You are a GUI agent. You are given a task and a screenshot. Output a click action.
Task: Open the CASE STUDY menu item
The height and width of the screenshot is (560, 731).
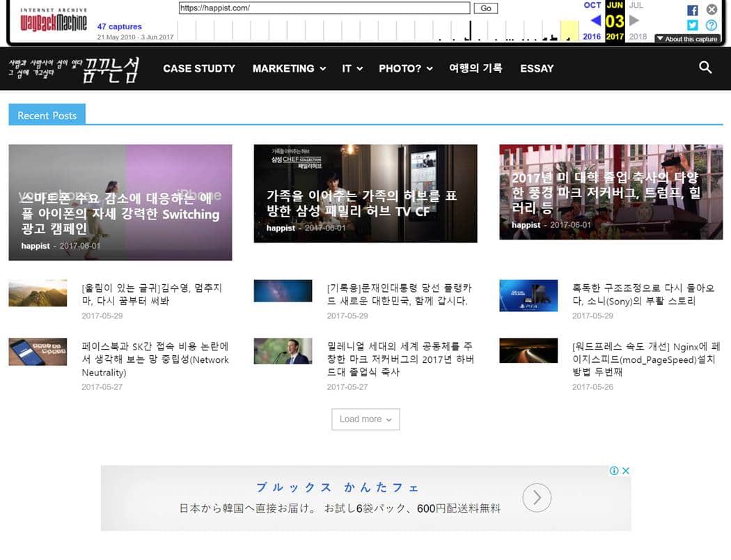point(199,68)
